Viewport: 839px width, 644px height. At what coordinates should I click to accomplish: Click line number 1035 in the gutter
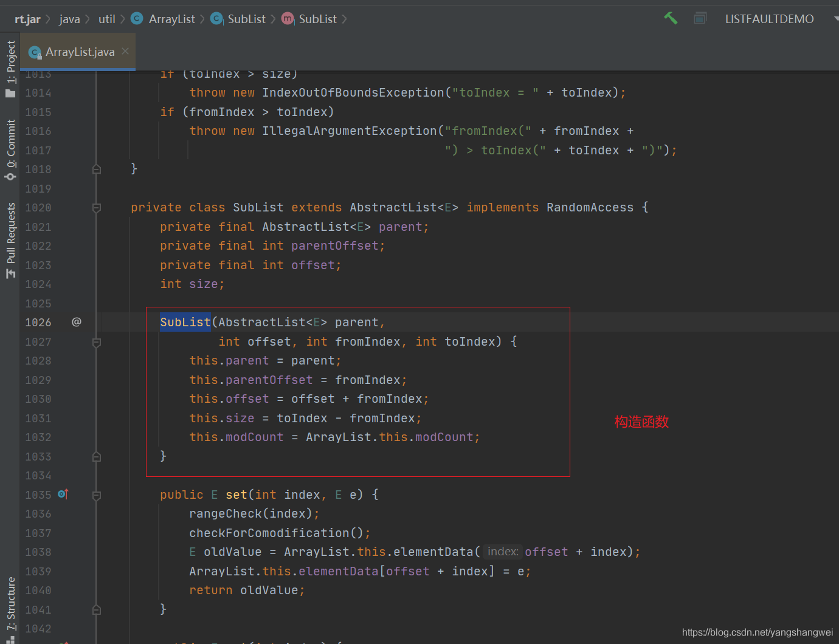pos(38,495)
